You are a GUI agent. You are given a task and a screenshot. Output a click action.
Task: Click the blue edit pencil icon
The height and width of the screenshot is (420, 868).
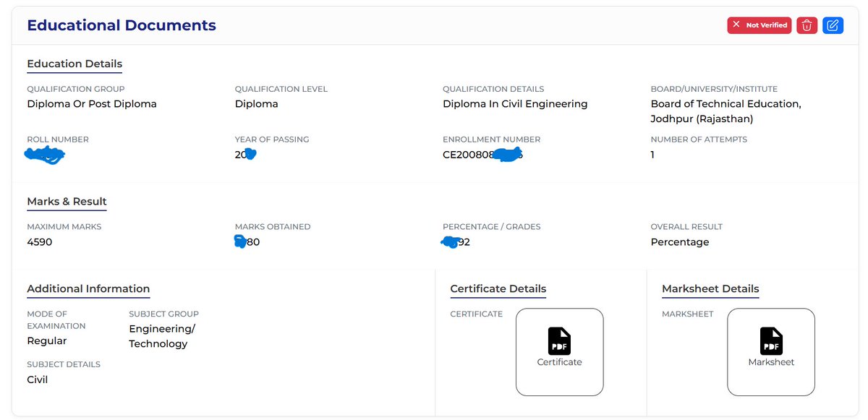pos(833,25)
